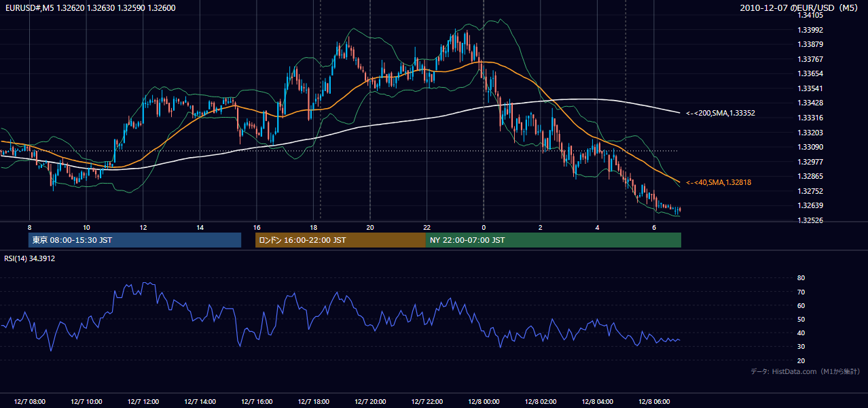Click the 12/8 06:00 time axis label

click(653, 402)
